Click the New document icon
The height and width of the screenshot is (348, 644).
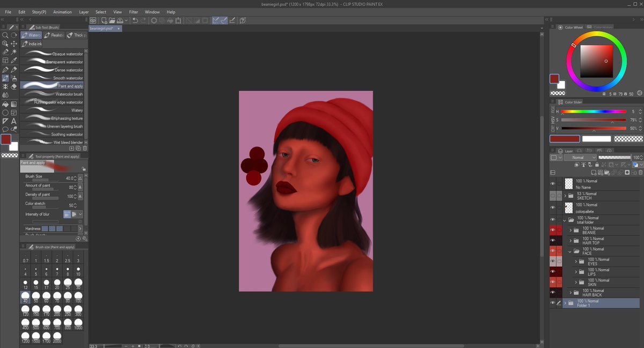[104, 20]
